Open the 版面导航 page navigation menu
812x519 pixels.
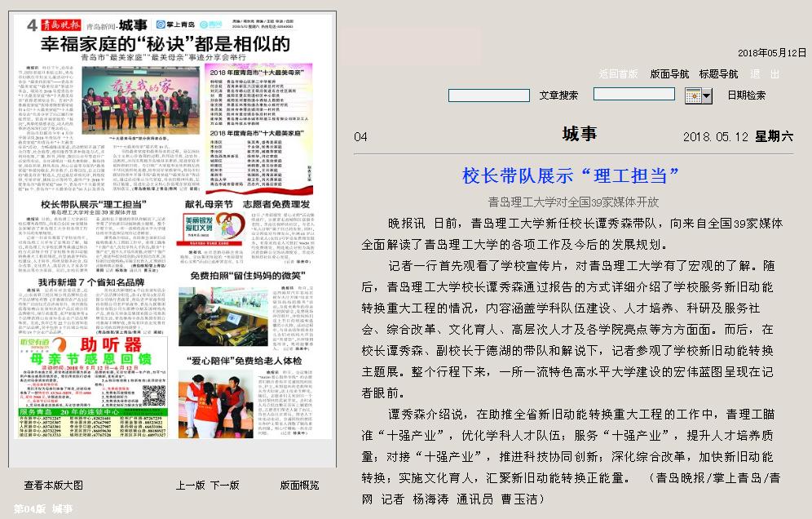click(669, 73)
